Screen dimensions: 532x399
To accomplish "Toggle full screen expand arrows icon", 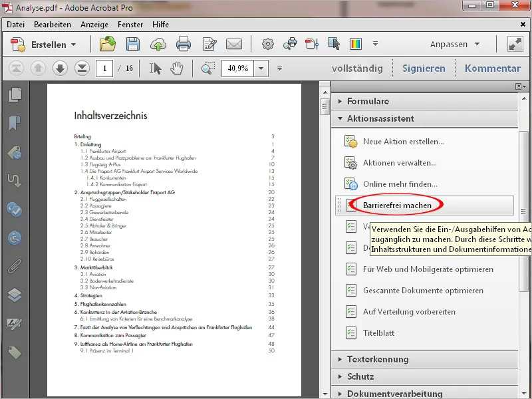I will tap(515, 44).
